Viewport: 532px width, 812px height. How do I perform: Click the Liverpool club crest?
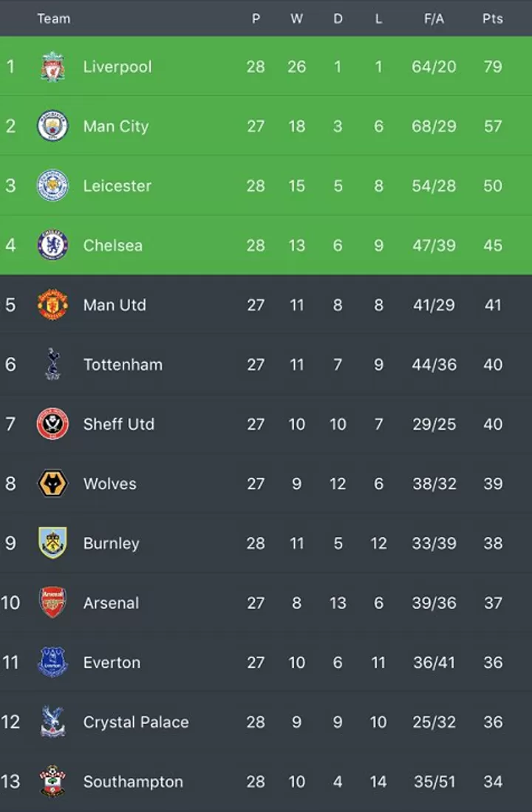point(53,66)
